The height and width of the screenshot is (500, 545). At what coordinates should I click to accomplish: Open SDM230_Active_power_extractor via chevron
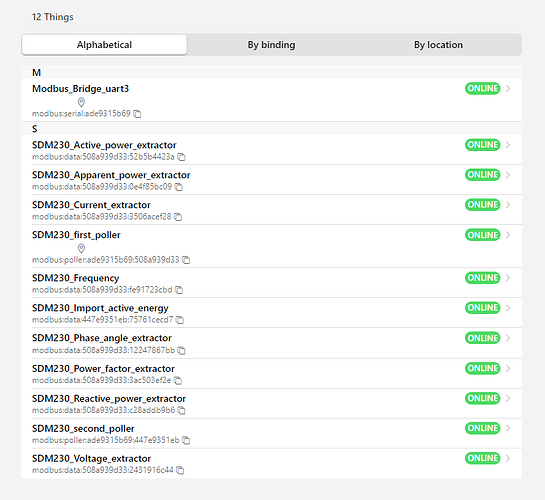(508, 145)
